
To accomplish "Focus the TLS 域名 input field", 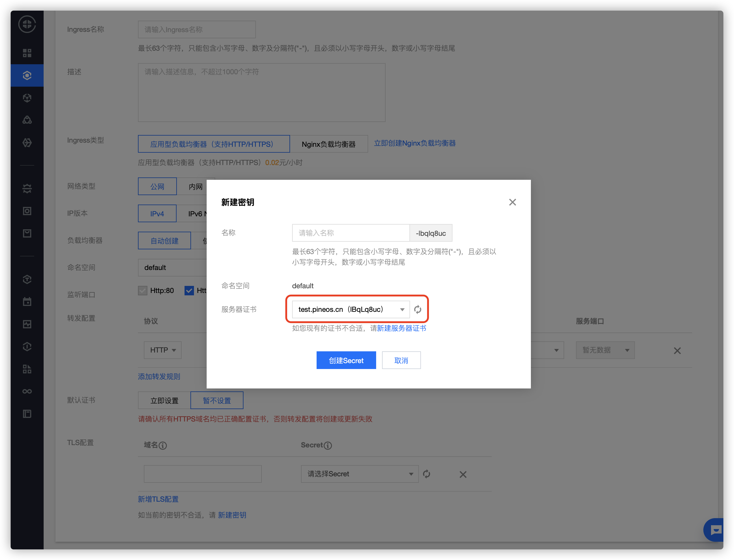I will (x=203, y=474).
